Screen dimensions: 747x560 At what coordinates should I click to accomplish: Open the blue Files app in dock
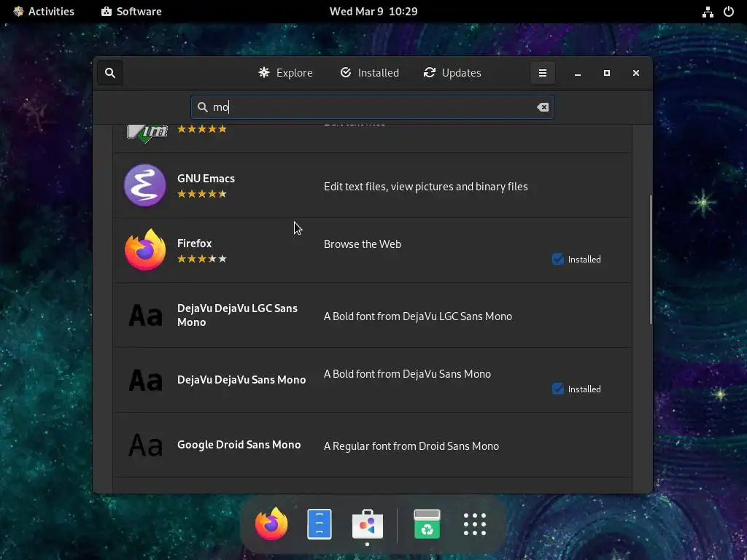[x=320, y=524]
